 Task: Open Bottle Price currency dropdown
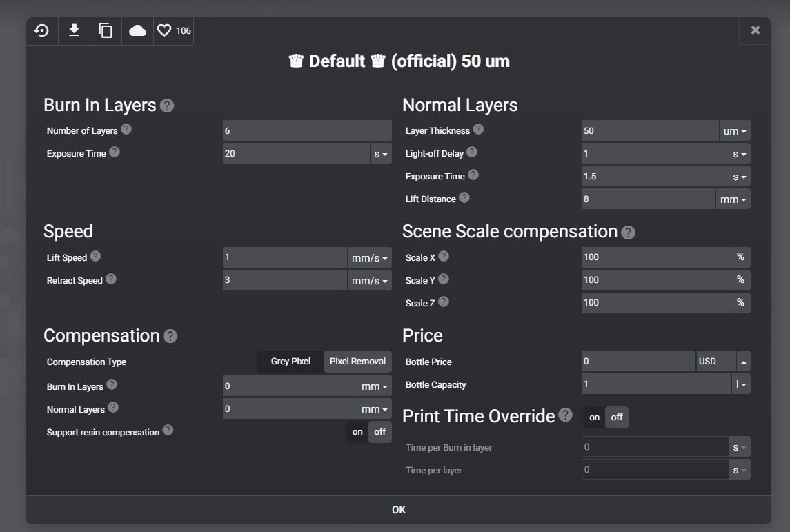tap(743, 362)
